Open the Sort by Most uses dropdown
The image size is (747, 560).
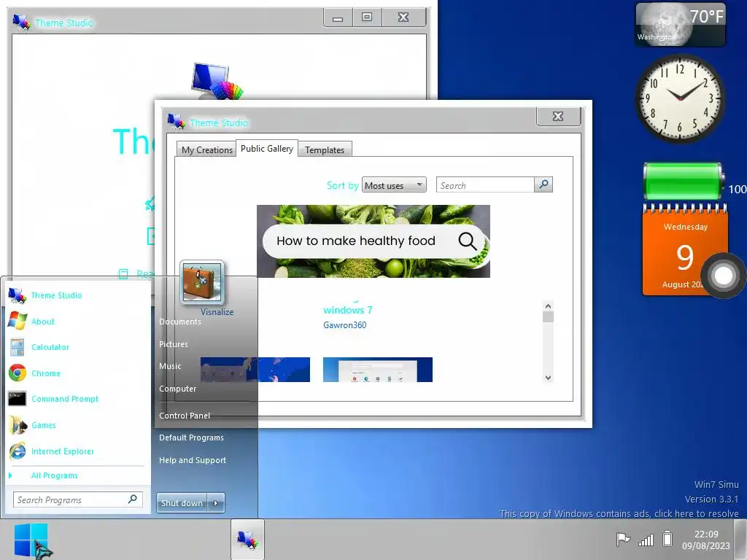(x=394, y=185)
